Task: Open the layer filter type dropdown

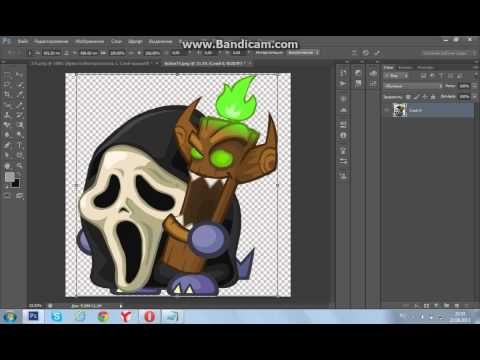Action: click(x=396, y=76)
